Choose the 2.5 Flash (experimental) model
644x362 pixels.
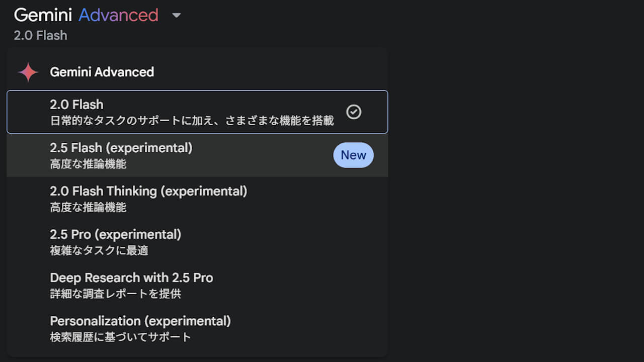pos(197,155)
